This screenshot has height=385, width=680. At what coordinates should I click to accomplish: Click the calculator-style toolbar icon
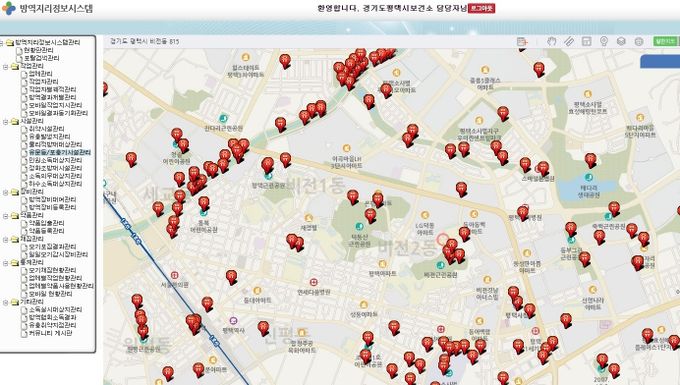(586, 41)
